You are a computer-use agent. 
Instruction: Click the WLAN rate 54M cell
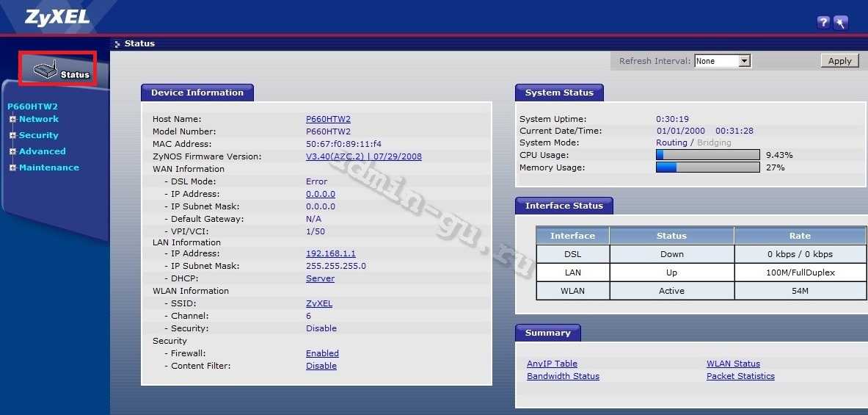point(800,291)
